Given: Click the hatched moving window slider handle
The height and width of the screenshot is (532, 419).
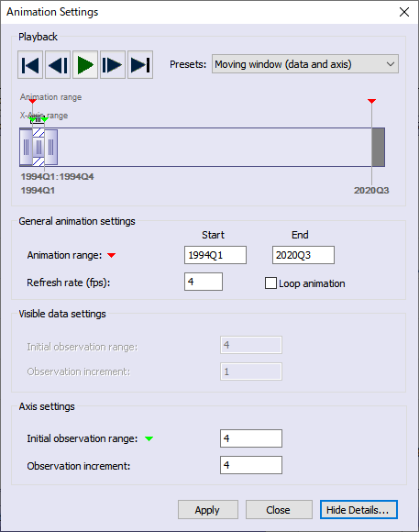Looking at the screenshot, I should (39, 148).
